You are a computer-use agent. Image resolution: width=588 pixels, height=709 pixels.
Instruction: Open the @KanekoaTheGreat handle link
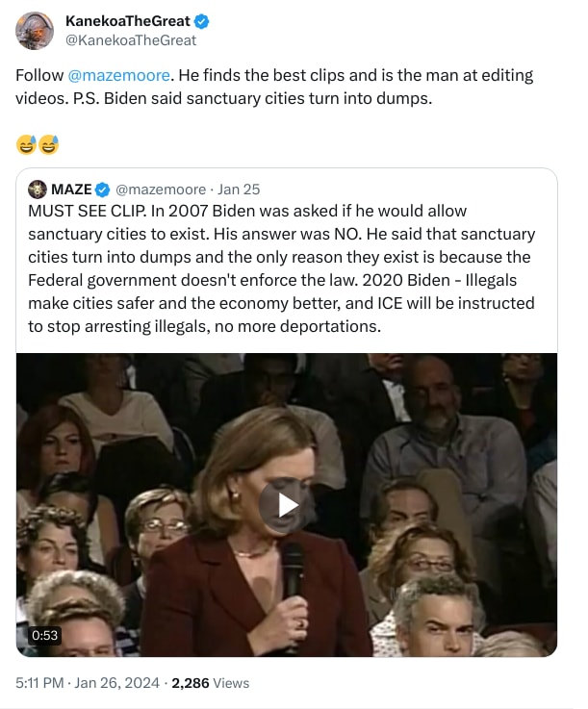[130, 40]
